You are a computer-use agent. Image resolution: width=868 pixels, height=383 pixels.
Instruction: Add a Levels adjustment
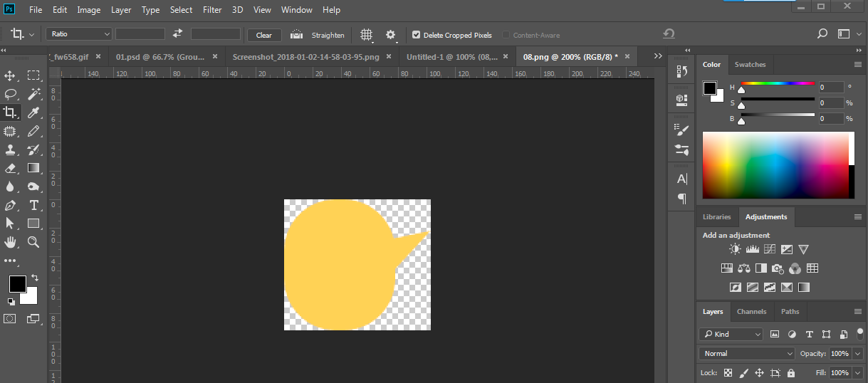(752, 249)
